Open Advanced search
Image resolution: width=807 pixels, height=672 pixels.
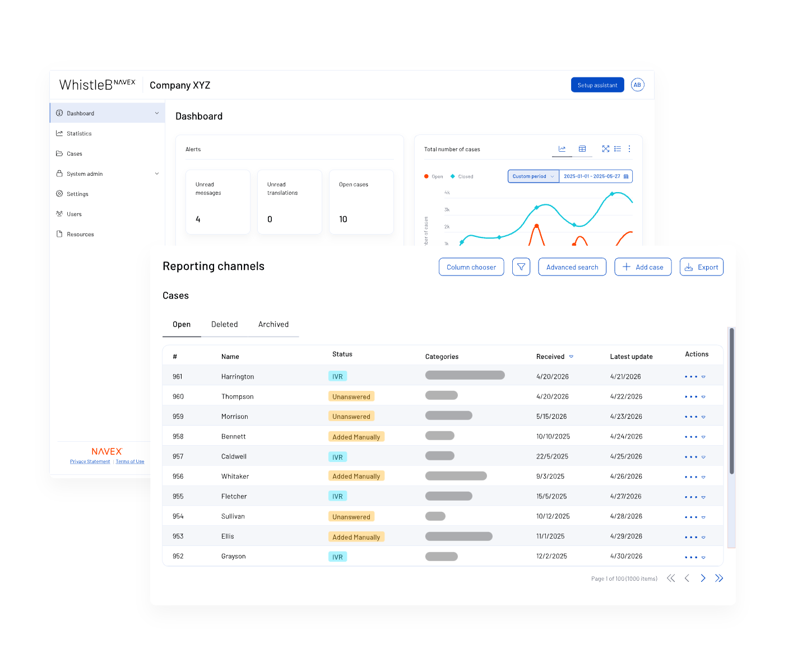tap(572, 267)
